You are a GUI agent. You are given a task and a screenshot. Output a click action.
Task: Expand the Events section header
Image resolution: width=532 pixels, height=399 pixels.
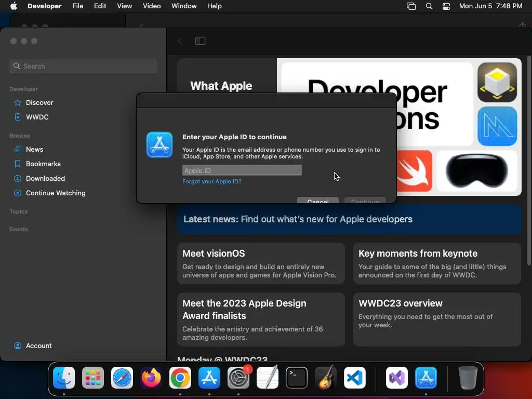click(19, 229)
